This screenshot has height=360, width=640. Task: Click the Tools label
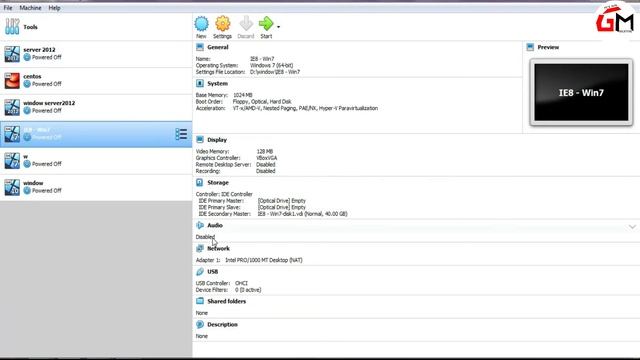(30, 27)
